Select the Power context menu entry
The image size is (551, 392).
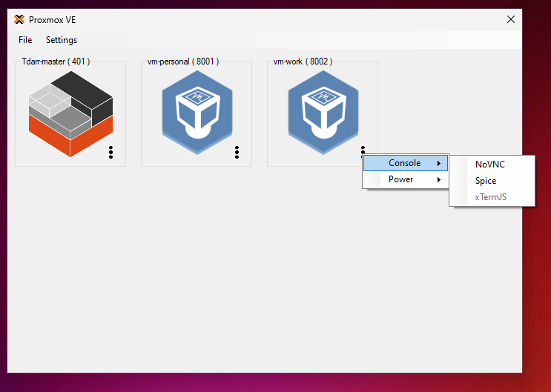click(406, 179)
